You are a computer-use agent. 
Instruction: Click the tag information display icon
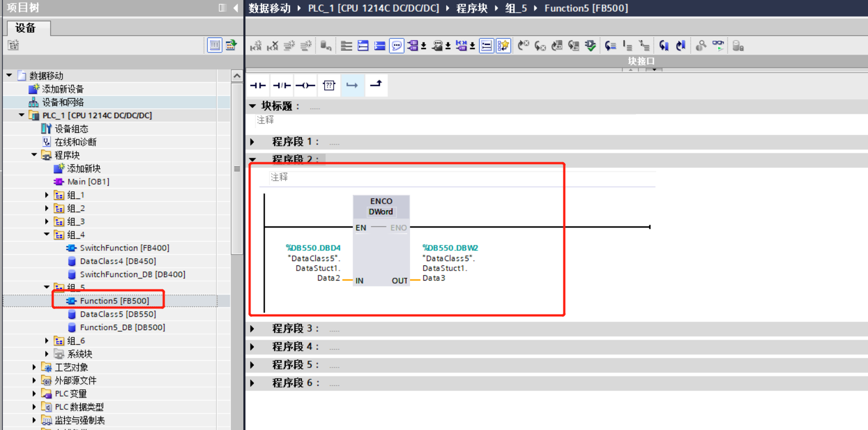point(438,46)
